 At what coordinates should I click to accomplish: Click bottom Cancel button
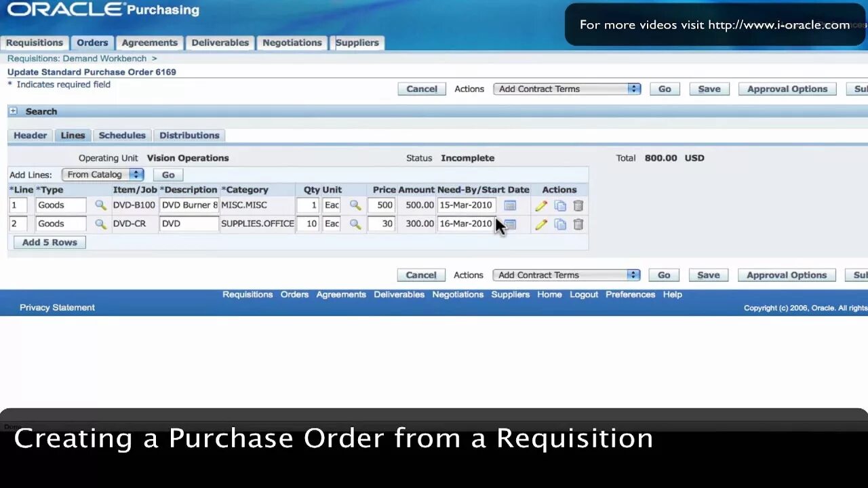[x=421, y=275]
